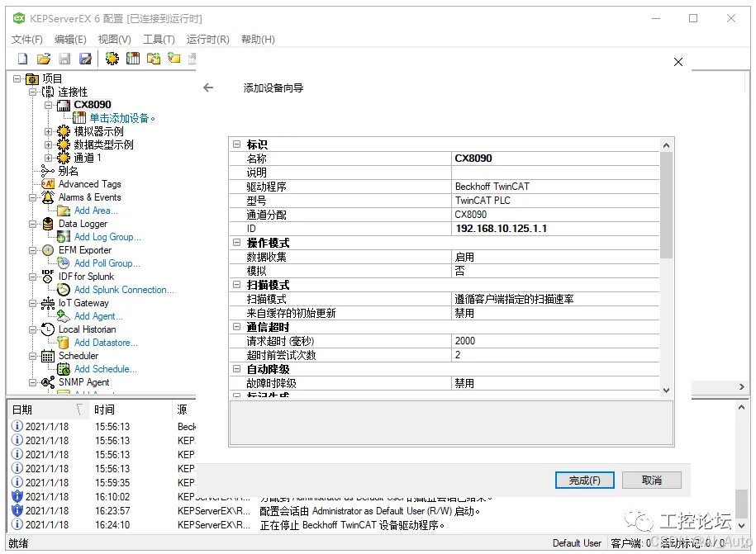Close the add device wizard with X
The image size is (756, 554).
(678, 62)
